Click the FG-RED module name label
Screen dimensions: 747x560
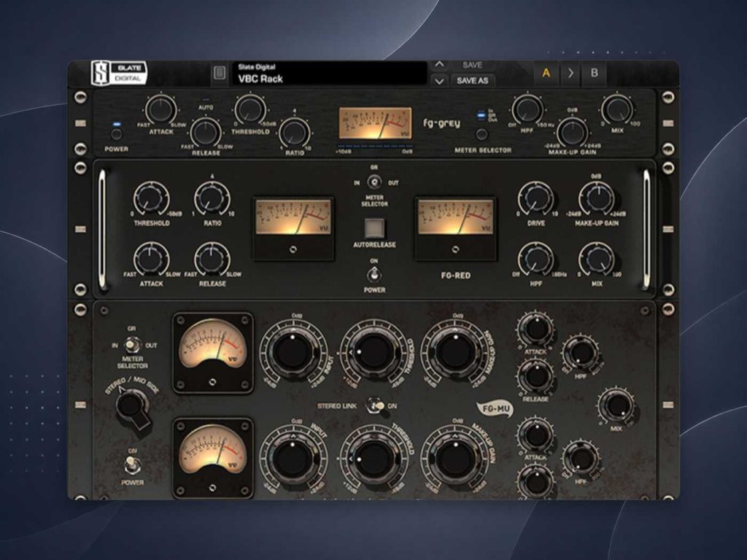[x=455, y=275]
